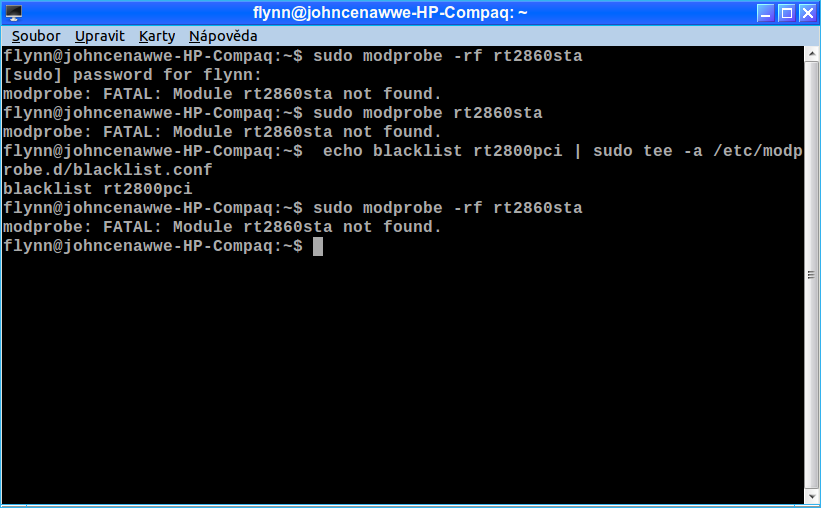Viewport: 821px width, 508px height.
Task: Open the Nápověda menu
Action: pyautogui.click(x=223, y=36)
